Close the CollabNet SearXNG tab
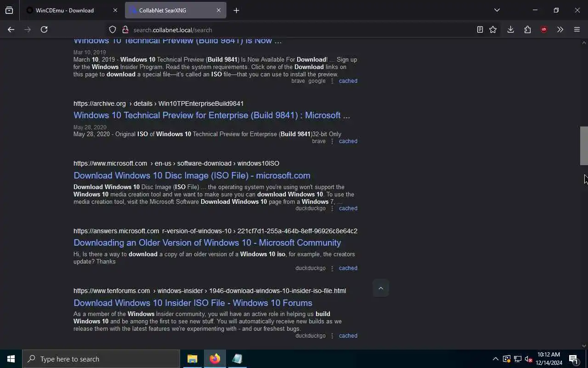588x368 pixels. click(x=219, y=10)
